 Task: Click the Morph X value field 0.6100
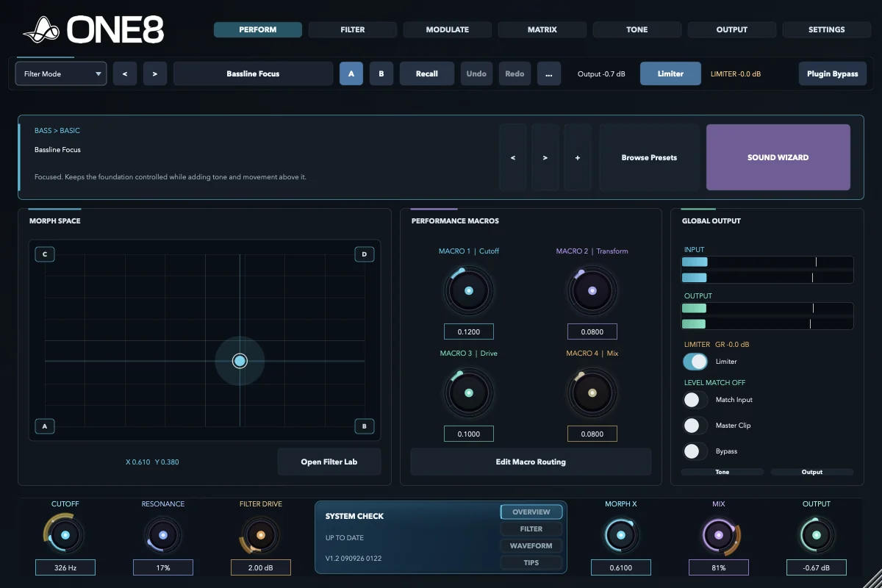[621, 567]
